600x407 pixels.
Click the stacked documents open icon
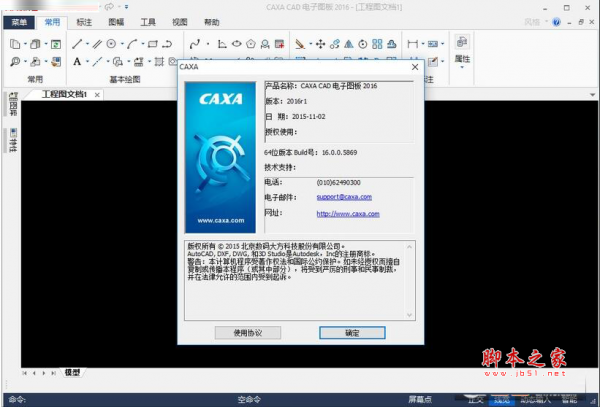coord(35,44)
